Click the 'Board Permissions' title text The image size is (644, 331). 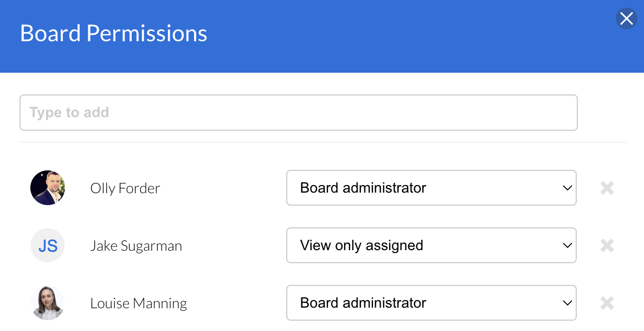[114, 34]
